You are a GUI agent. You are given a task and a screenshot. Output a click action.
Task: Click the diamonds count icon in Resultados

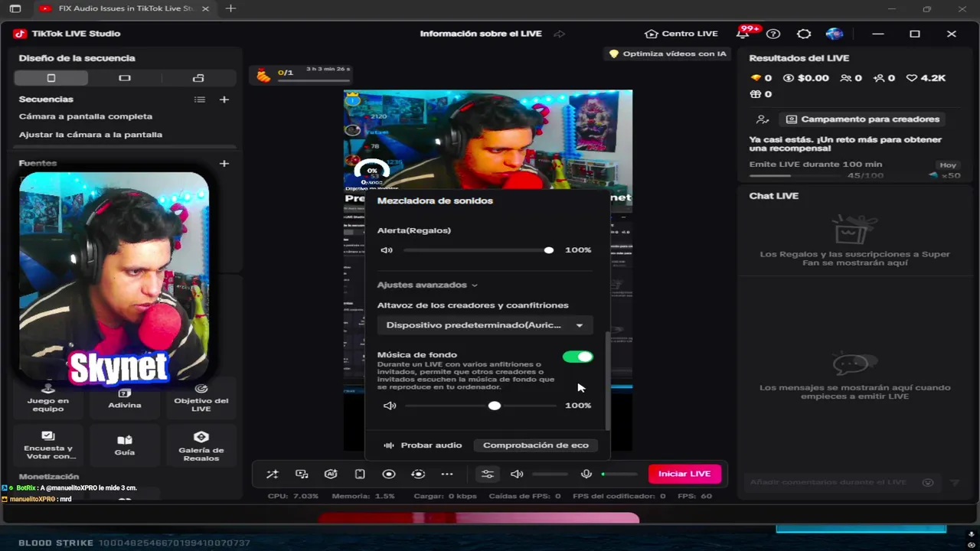click(x=756, y=78)
